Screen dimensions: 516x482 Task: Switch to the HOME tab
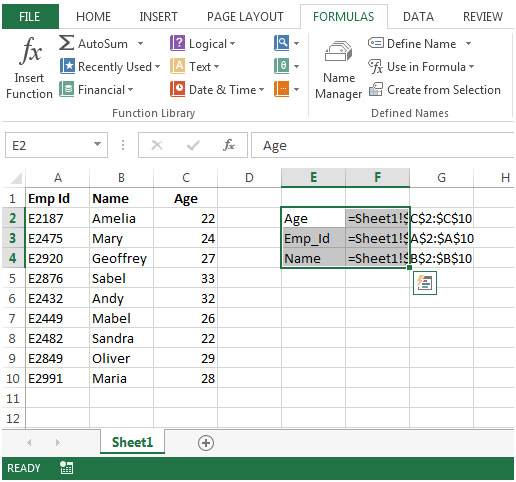(93, 17)
